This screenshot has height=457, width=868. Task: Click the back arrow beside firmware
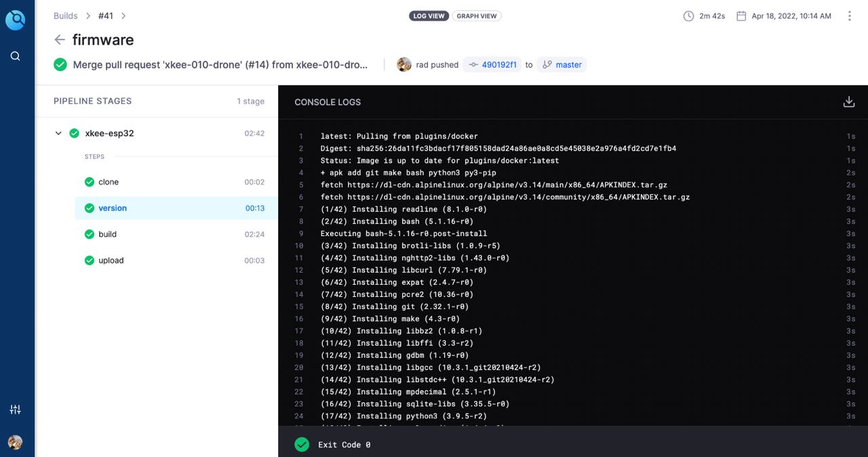point(60,40)
